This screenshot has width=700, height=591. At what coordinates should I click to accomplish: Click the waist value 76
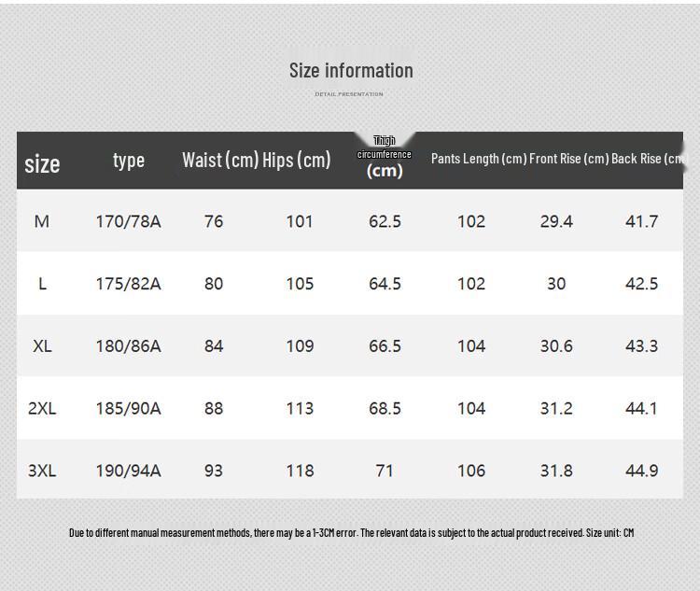[x=214, y=221]
